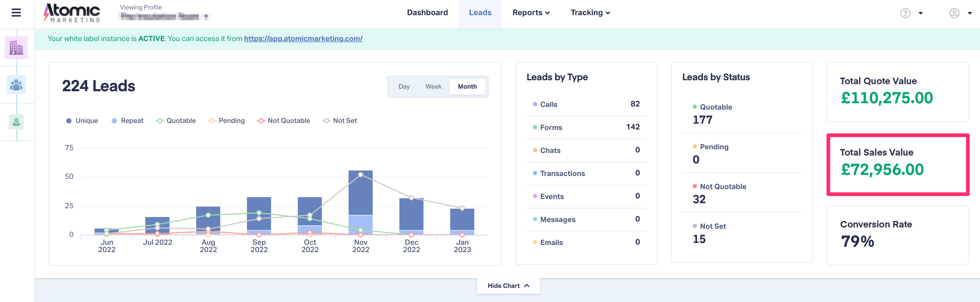The image size is (980, 302).
Task: Click the purple building sidebar icon
Action: tap(16, 48)
